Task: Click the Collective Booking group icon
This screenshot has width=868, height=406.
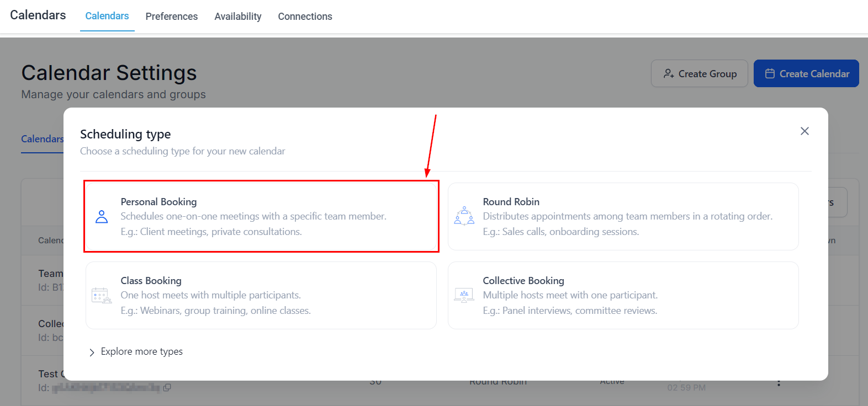Action: pyautogui.click(x=464, y=296)
